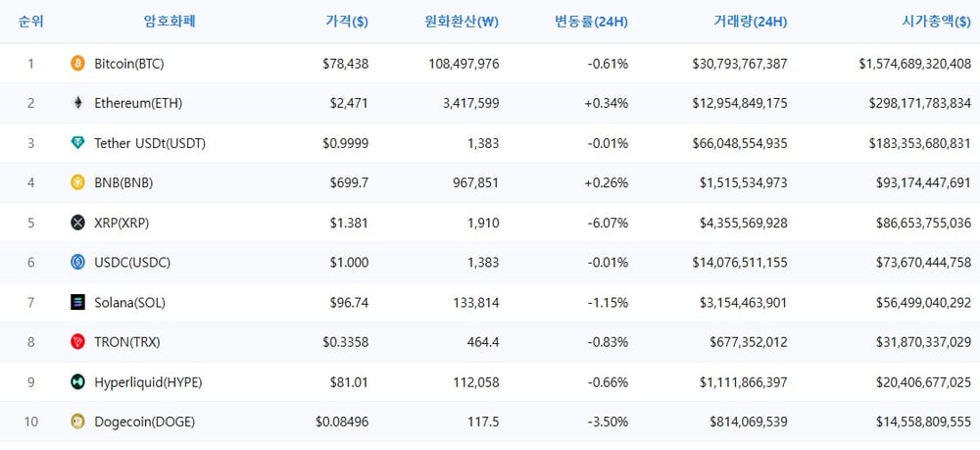Select XRP change rate -6.07%
This screenshot has height=450, width=980.
pos(609,224)
